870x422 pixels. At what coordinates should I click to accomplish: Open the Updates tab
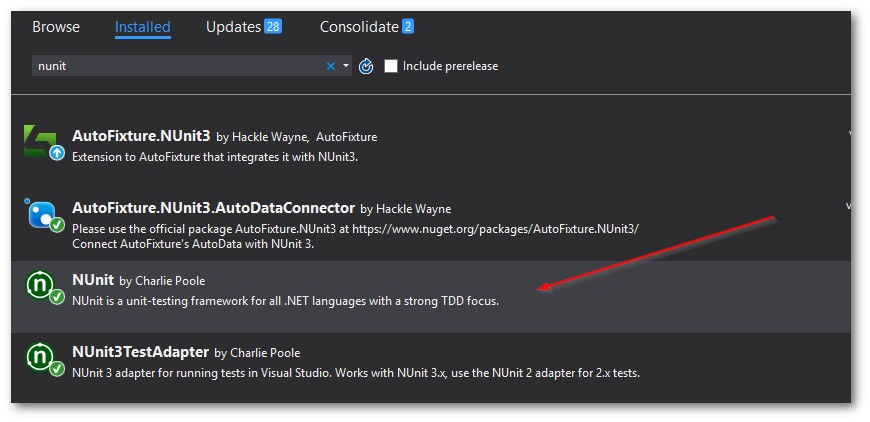tap(233, 27)
